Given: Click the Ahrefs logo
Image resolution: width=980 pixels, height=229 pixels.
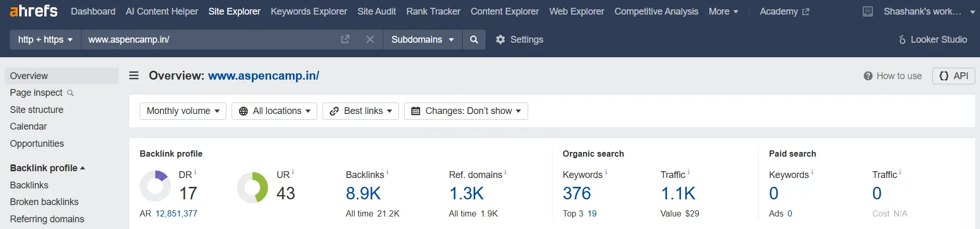Looking at the screenshot, I should (34, 10).
